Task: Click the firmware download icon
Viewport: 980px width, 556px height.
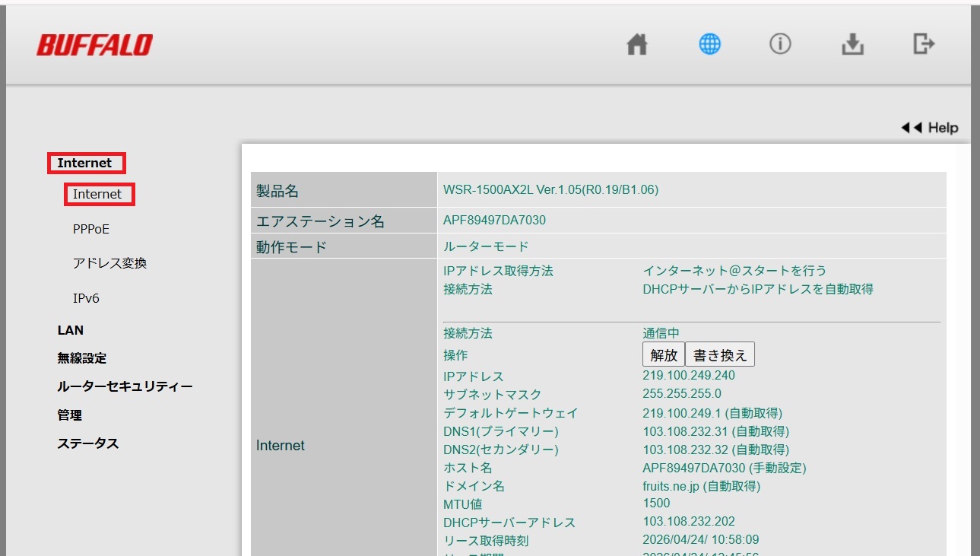Action: tap(853, 45)
